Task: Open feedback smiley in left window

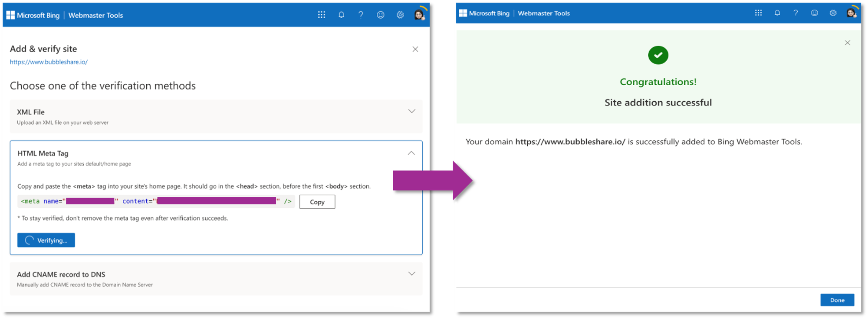Action: pyautogui.click(x=380, y=15)
